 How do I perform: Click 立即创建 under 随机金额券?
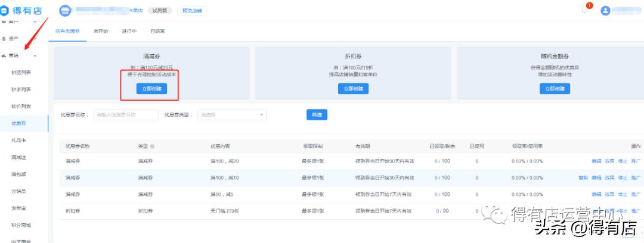[555, 89]
